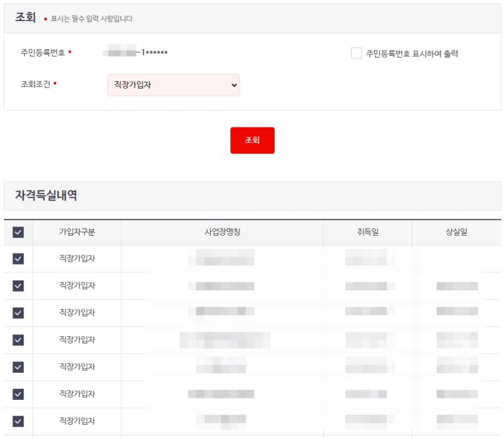This screenshot has height=438, width=504.
Task: Uncheck the first row's checkbox
Action: click(x=18, y=259)
